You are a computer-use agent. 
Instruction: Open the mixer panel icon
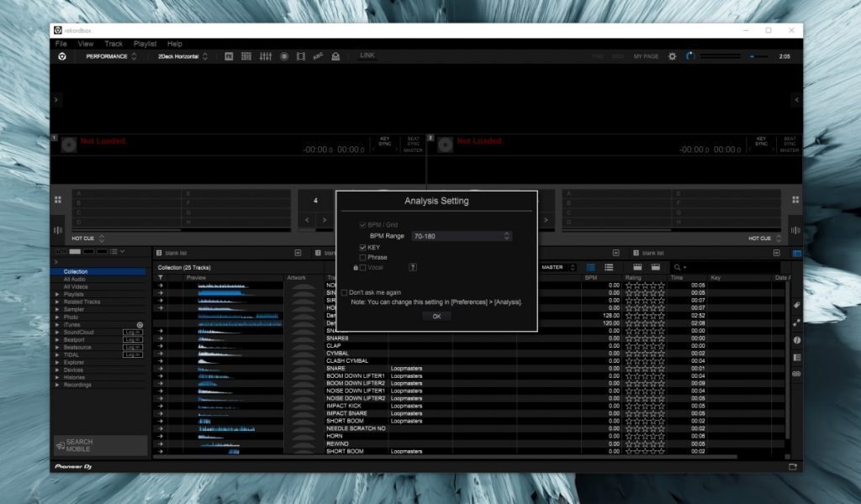(267, 55)
